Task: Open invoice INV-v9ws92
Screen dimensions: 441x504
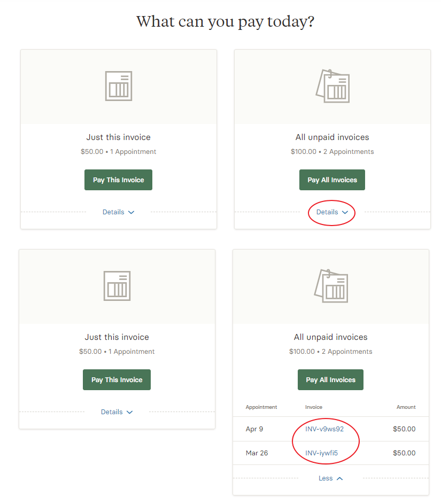Action: click(x=324, y=429)
